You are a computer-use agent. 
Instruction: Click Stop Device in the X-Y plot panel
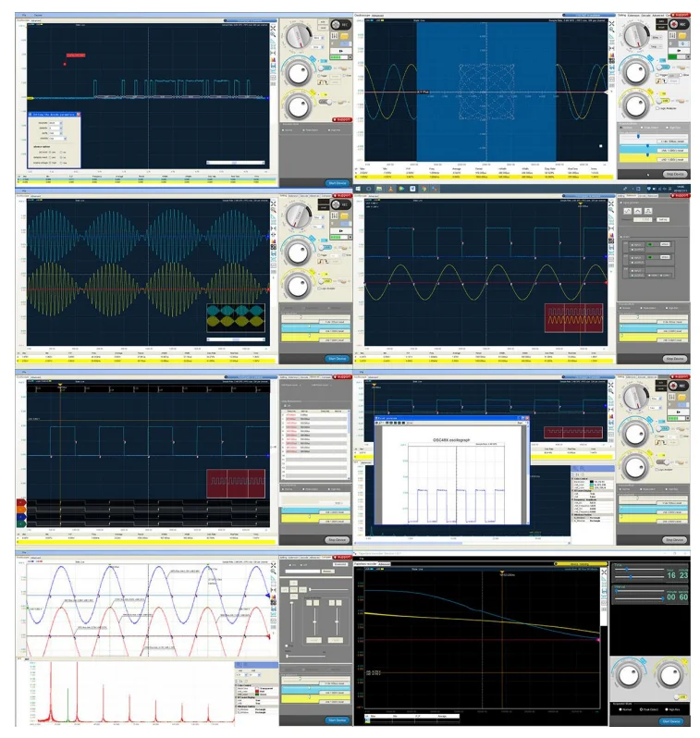click(x=675, y=174)
